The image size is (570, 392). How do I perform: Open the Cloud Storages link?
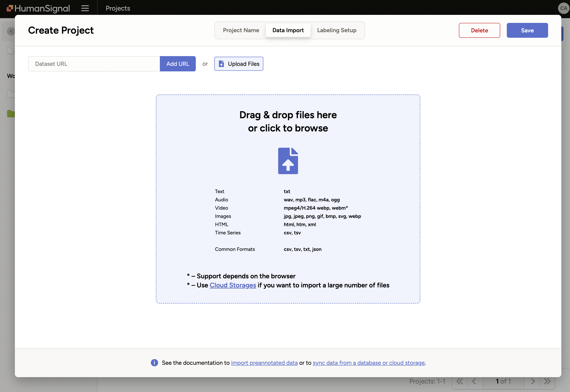click(233, 285)
